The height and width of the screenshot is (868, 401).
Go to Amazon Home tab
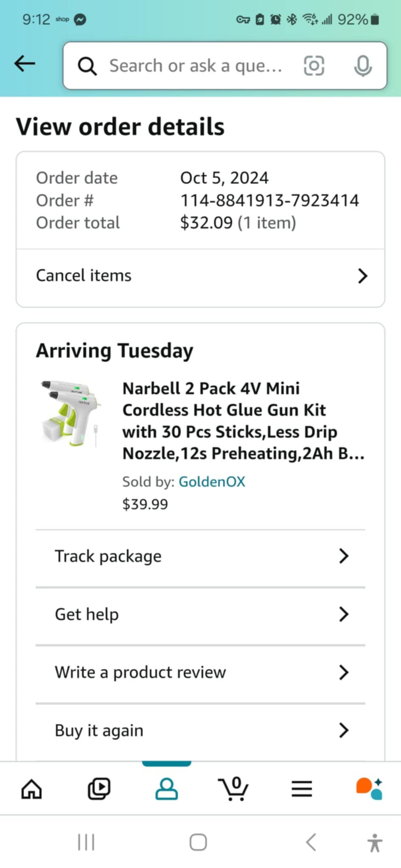(32, 789)
